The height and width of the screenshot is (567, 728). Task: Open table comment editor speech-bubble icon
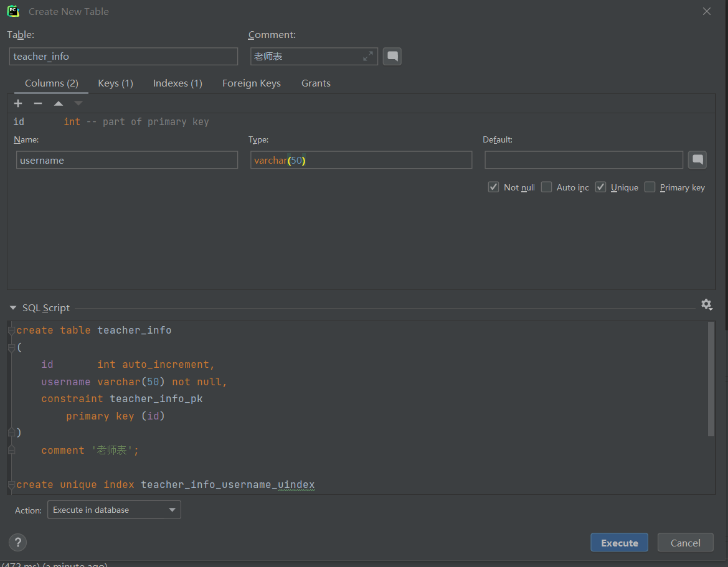click(392, 57)
